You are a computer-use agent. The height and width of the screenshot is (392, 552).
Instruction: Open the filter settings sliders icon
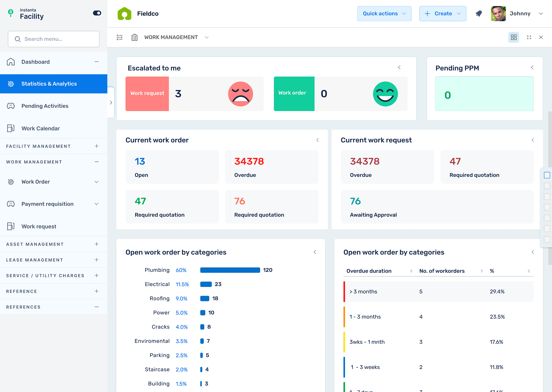(x=120, y=37)
